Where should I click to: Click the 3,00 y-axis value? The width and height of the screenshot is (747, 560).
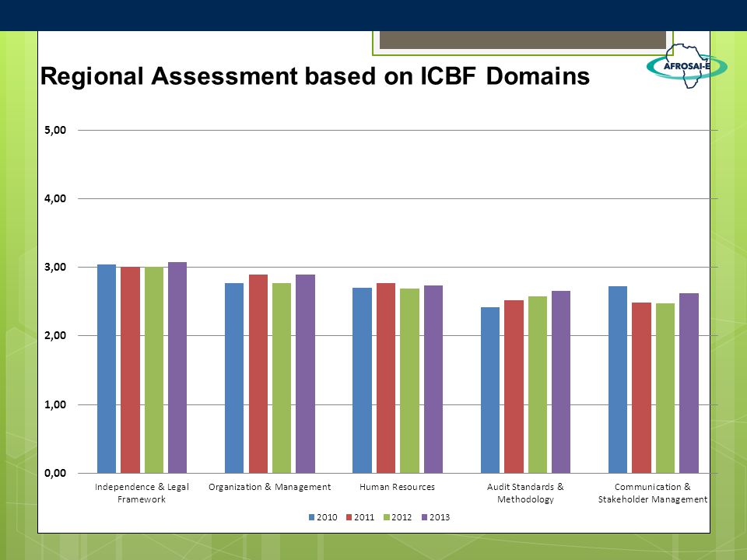pos(55,267)
